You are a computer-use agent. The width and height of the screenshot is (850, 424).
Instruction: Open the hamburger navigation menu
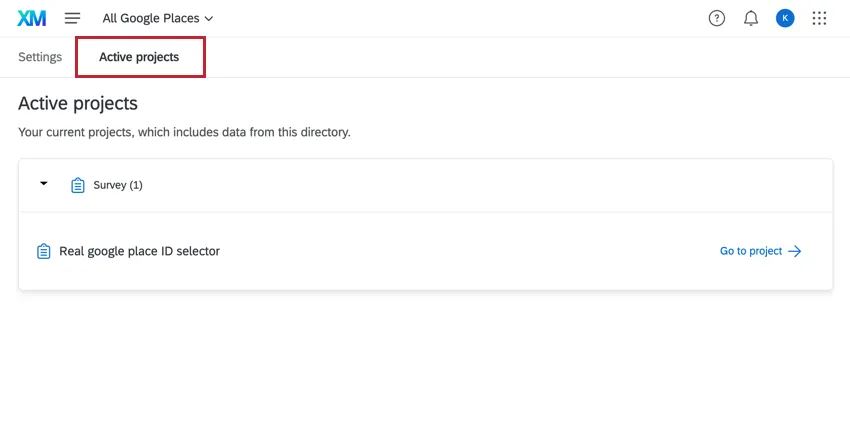coord(72,18)
